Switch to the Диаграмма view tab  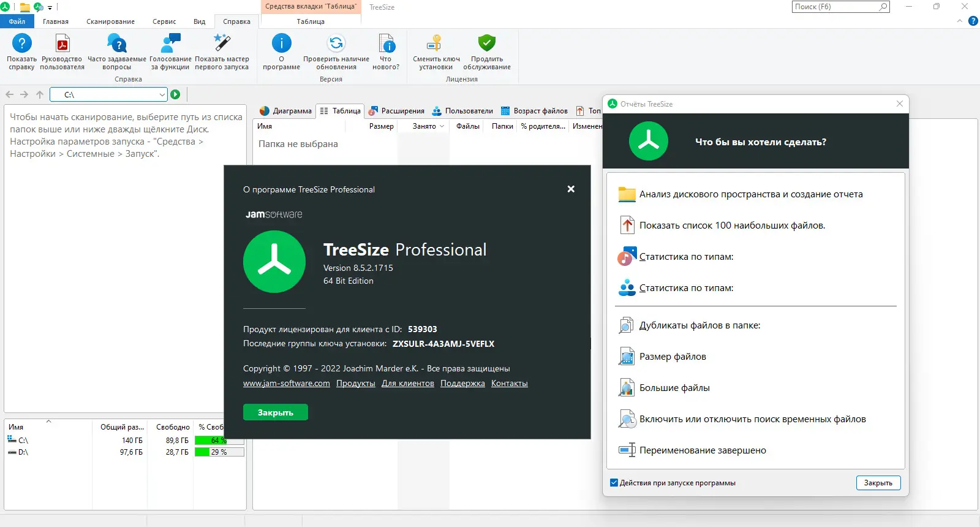click(285, 111)
